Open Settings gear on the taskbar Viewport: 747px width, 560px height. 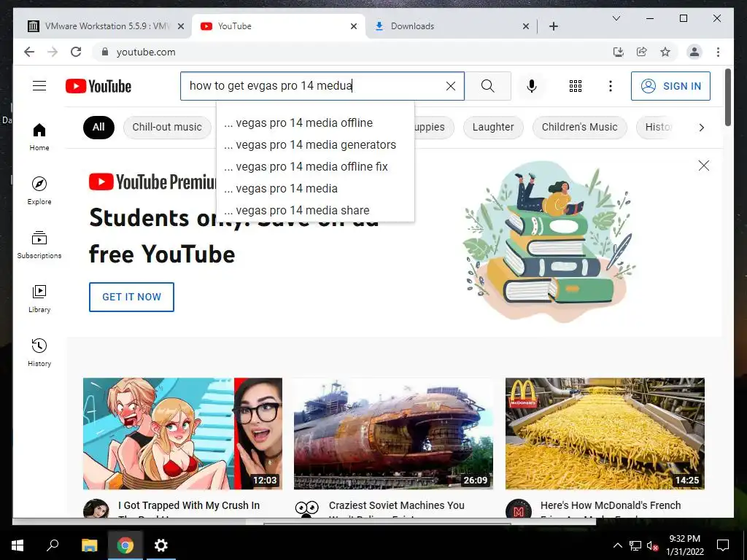pos(161,545)
